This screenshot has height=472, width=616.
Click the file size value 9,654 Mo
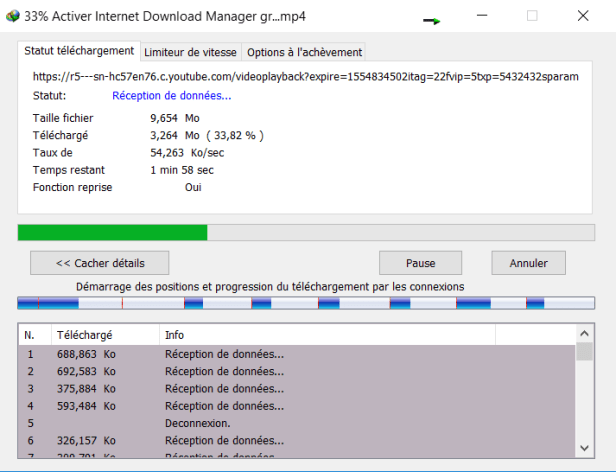click(x=175, y=118)
